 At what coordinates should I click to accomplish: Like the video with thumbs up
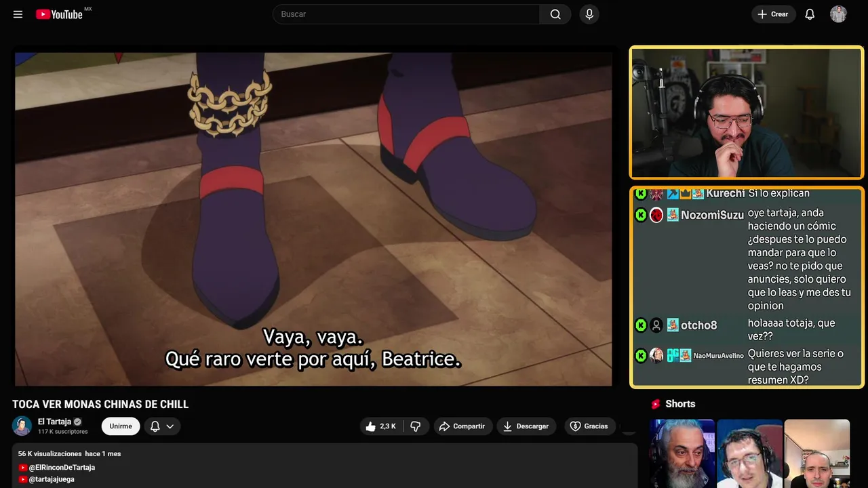381,426
